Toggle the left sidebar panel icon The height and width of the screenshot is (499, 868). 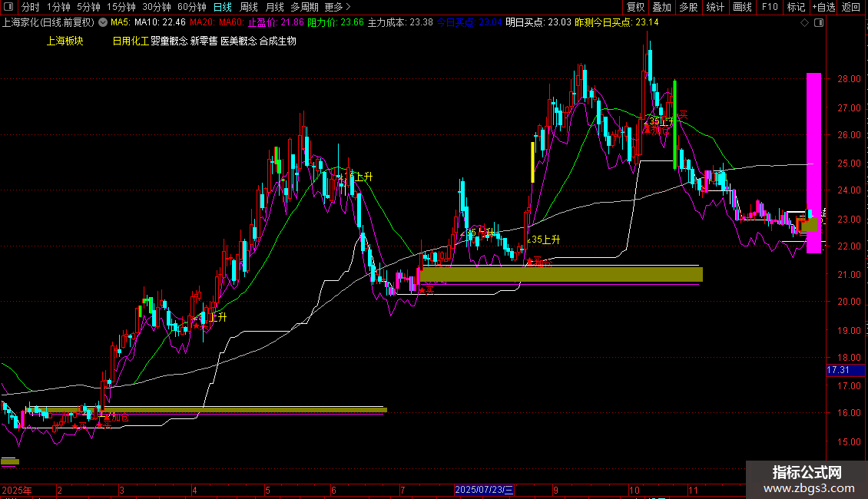[8, 7]
